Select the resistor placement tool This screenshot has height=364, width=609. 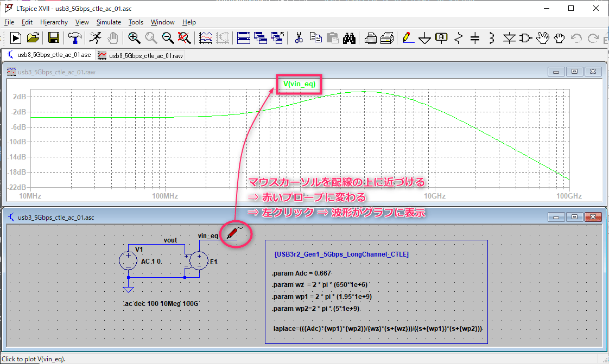click(x=459, y=38)
